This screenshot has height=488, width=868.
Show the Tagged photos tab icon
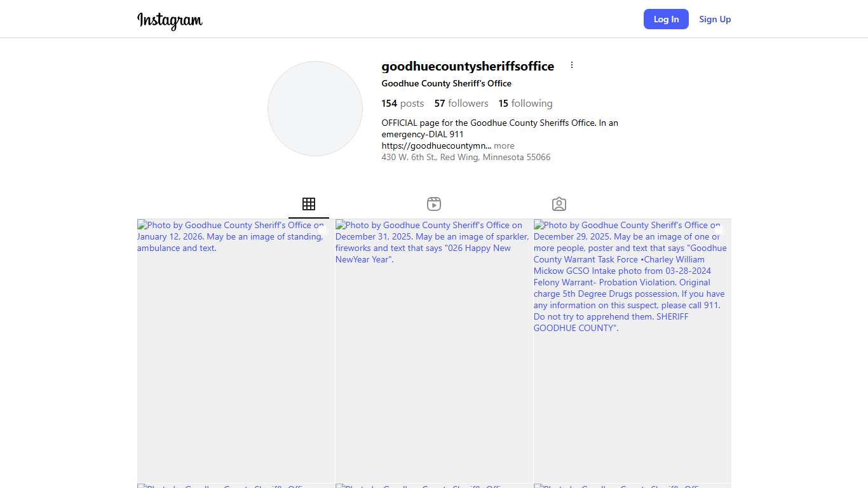559,204
